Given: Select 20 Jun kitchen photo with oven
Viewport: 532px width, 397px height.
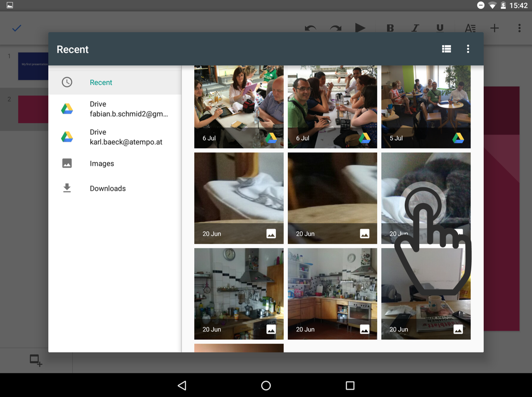Looking at the screenshot, I should 332,294.
